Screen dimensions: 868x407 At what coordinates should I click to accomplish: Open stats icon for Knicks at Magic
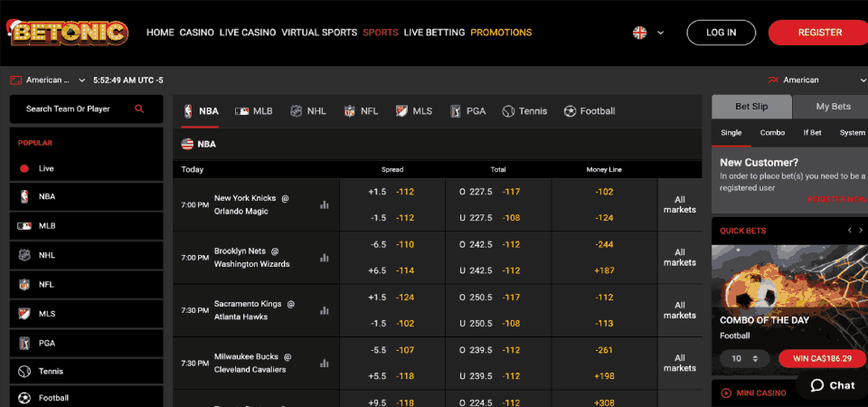coord(324,205)
